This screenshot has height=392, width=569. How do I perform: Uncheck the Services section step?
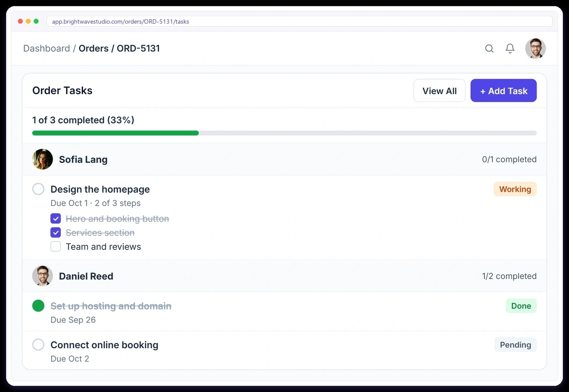coord(56,233)
